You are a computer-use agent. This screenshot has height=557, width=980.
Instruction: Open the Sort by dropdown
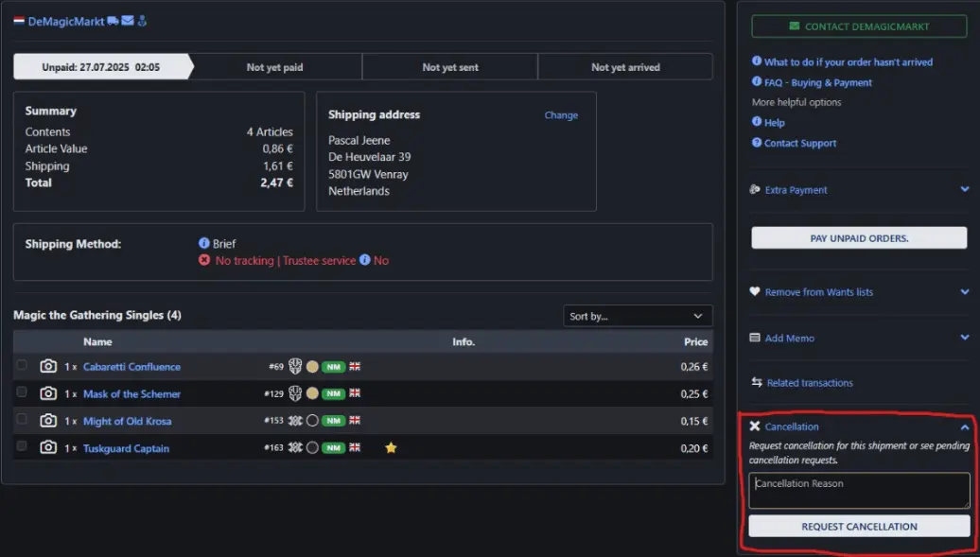637,316
